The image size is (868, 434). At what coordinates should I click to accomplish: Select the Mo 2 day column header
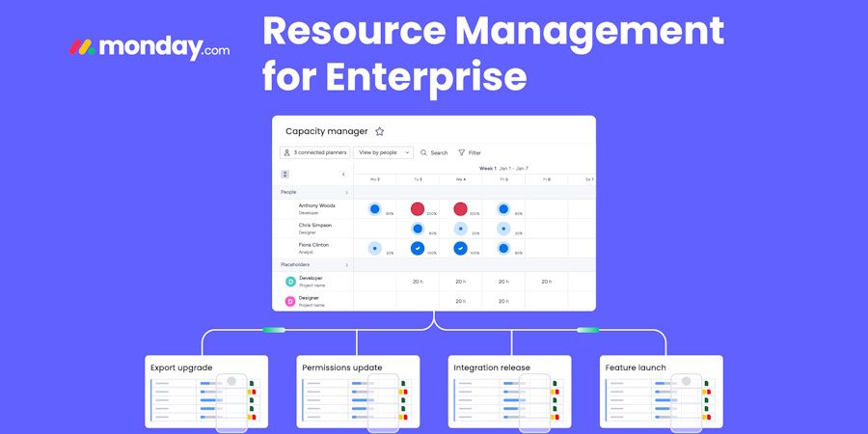(375, 180)
